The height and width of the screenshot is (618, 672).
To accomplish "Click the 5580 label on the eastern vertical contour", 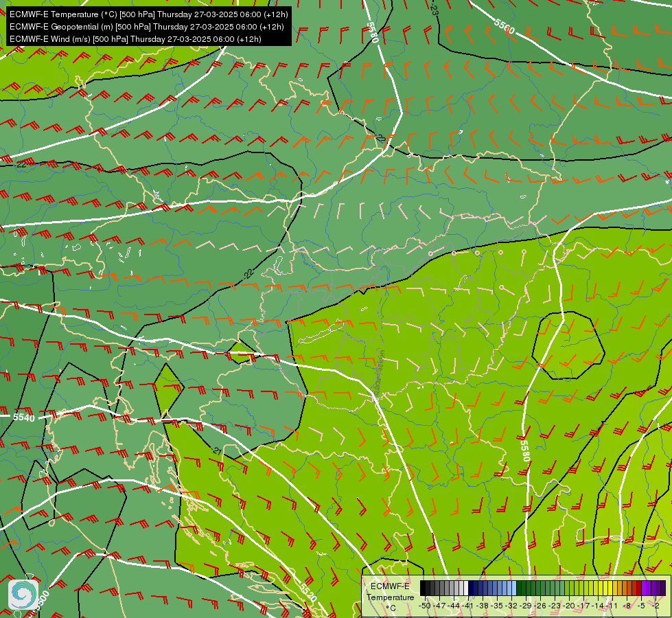I will pos(525,450).
